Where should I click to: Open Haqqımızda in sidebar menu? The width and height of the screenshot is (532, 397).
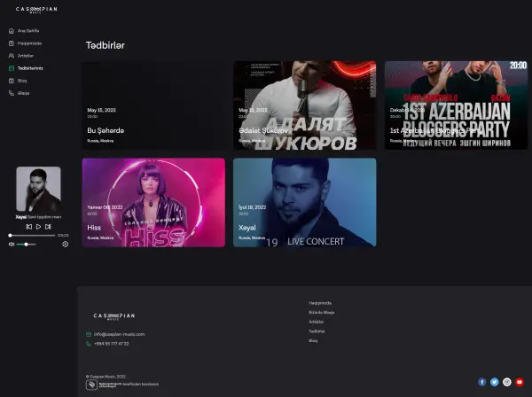tap(29, 43)
